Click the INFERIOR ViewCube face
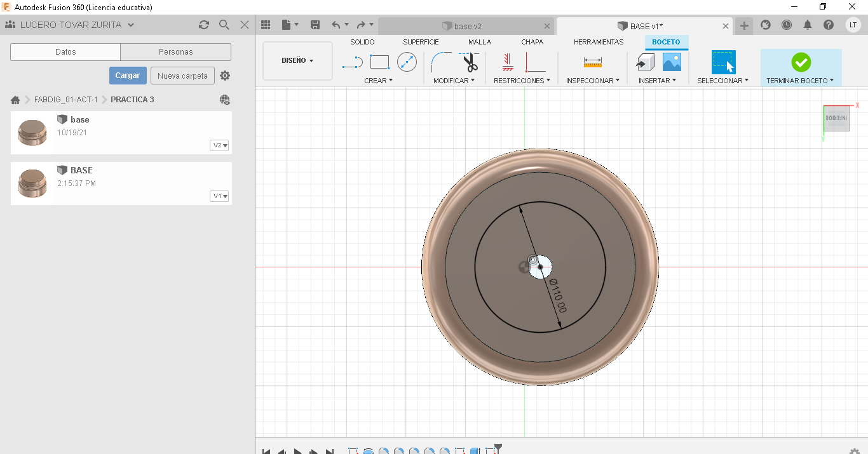 click(x=836, y=118)
